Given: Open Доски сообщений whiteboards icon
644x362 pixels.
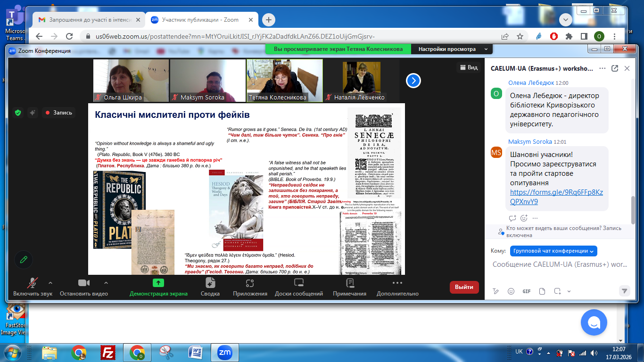Looking at the screenshot, I should tap(299, 283).
